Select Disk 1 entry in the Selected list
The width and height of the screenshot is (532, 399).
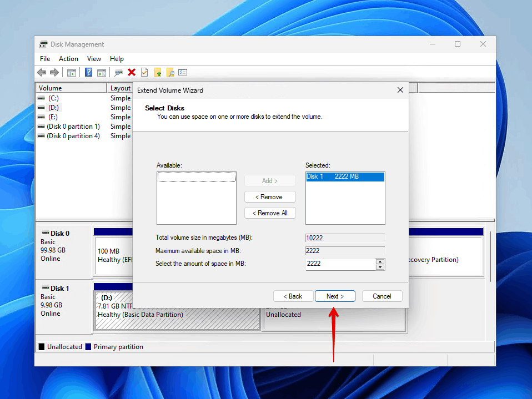(x=345, y=176)
